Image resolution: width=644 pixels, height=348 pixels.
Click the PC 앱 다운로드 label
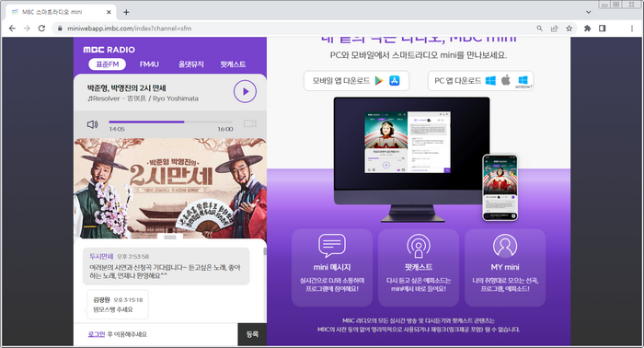point(457,81)
